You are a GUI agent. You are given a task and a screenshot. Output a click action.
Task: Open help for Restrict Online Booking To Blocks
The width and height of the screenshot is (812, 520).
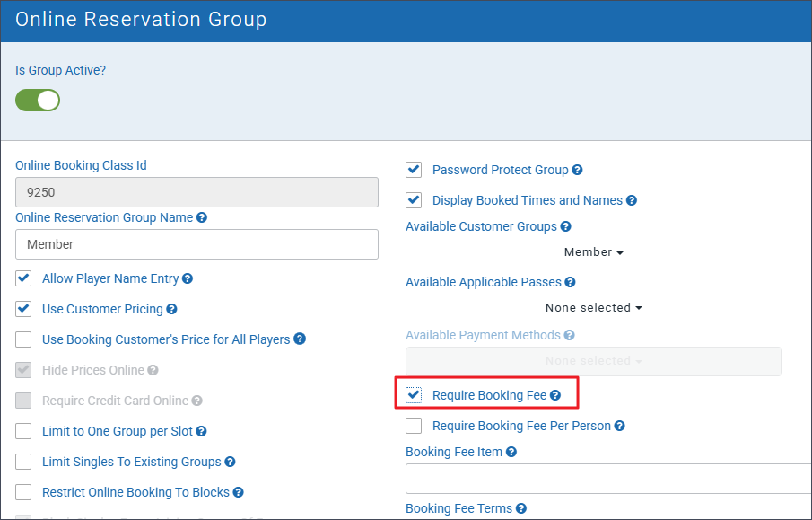(238, 492)
